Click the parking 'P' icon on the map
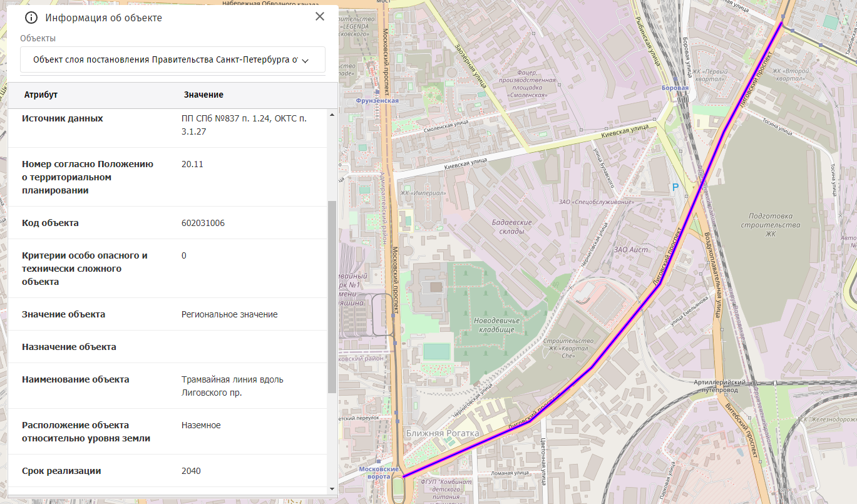Screen dimensions: 857x504 (x=675, y=187)
